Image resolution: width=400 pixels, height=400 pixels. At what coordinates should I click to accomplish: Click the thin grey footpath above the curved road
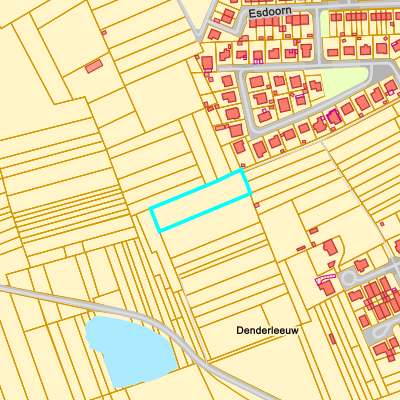[x=193, y=318]
